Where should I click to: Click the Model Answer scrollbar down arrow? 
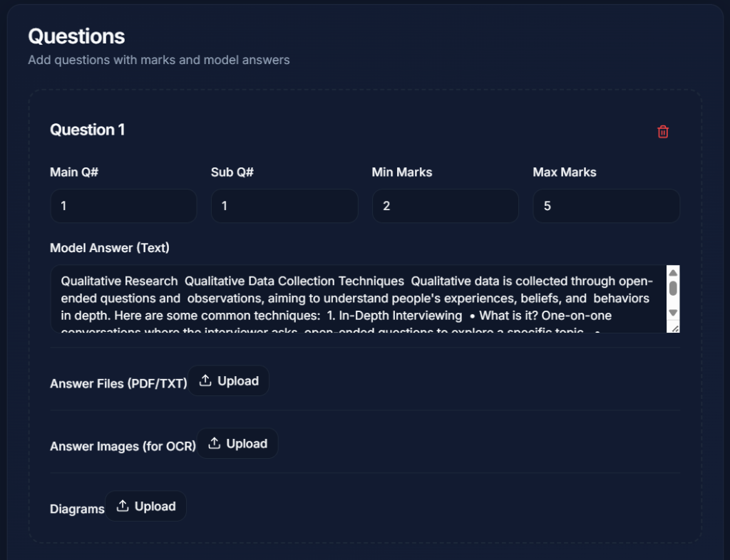click(673, 313)
